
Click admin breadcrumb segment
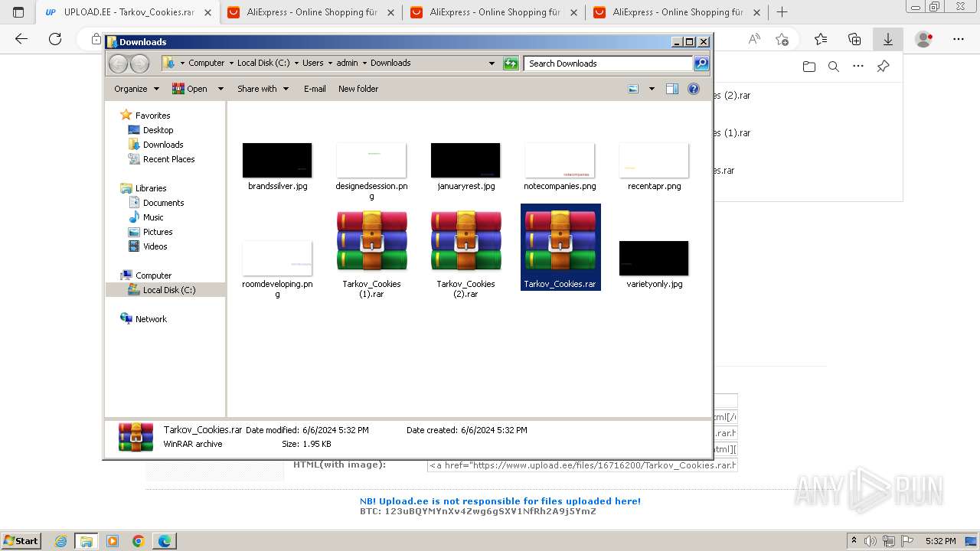[347, 64]
